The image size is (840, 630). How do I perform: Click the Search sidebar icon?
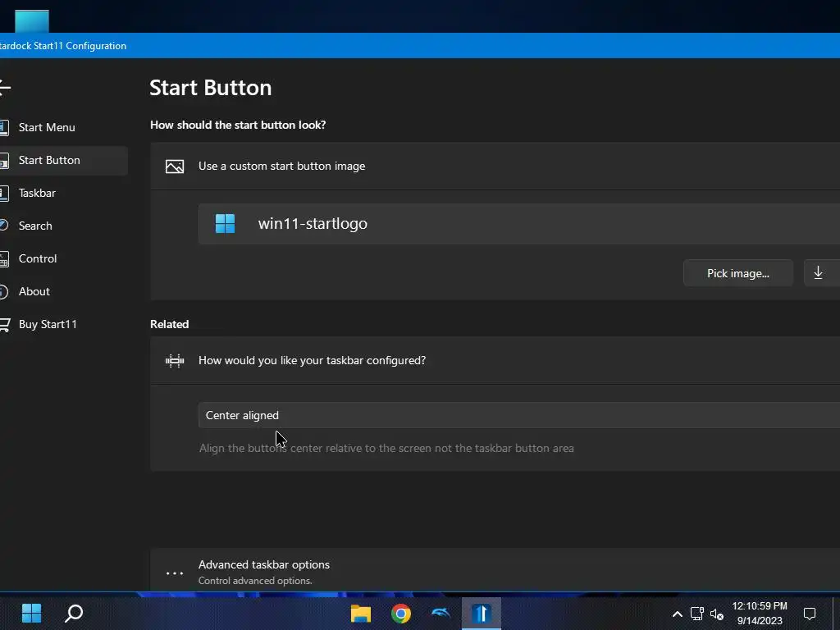4,226
